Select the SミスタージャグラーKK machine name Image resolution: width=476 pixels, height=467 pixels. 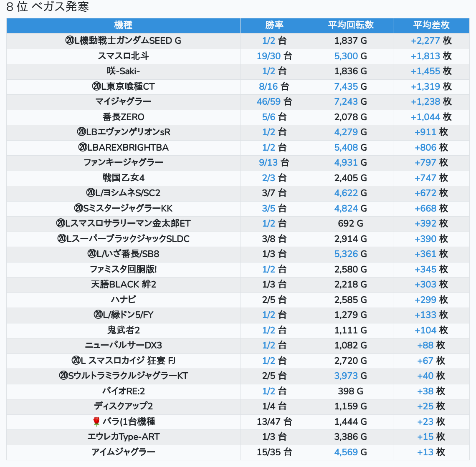coord(123,209)
